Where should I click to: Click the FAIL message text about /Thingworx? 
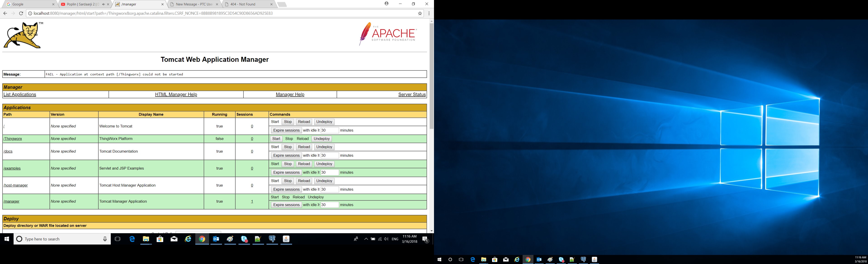114,74
